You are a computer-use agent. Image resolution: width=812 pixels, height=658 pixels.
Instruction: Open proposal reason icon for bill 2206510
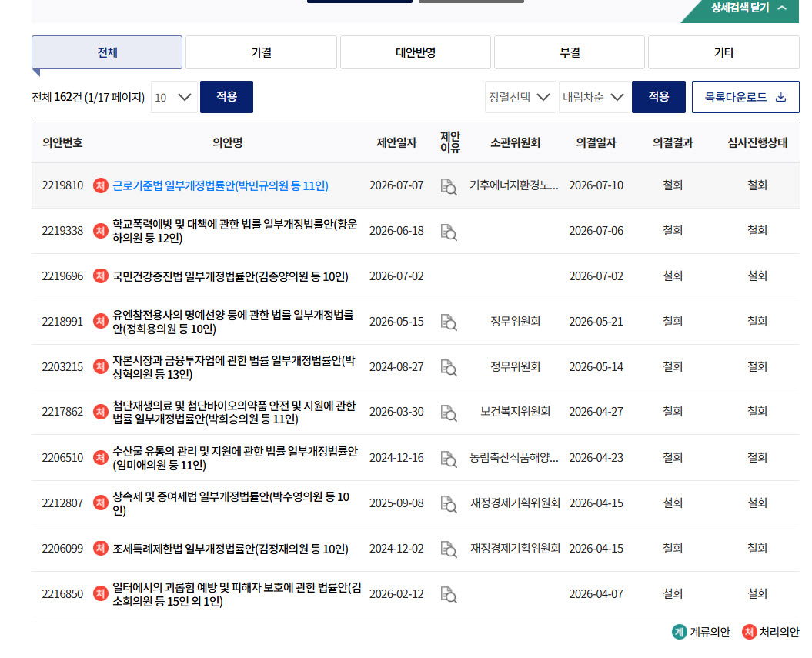click(449, 459)
